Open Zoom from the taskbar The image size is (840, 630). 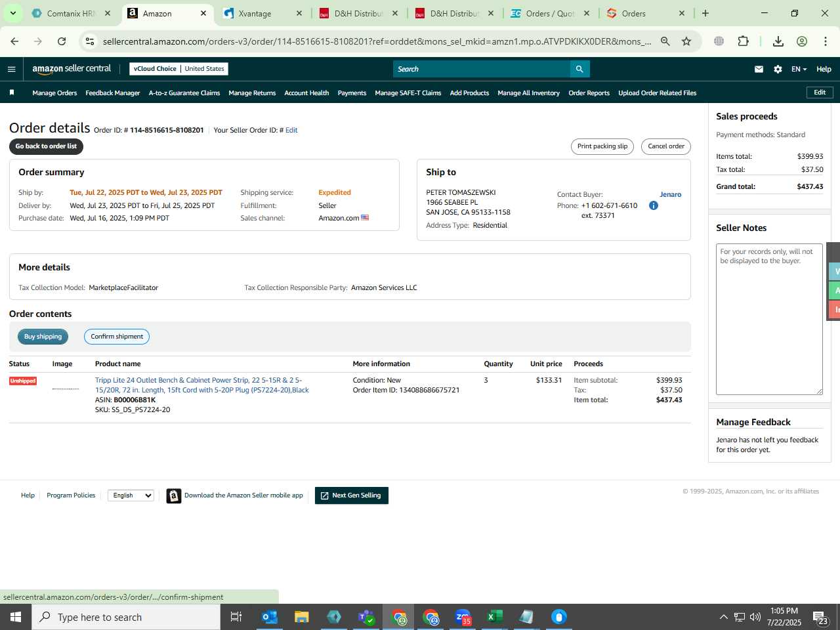[x=463, y=617]
